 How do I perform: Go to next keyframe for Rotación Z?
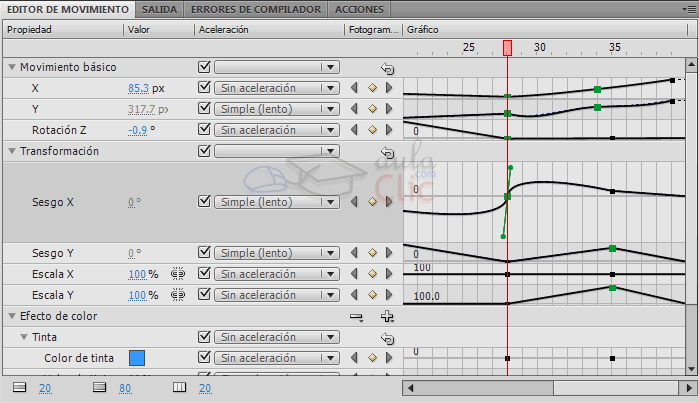[x=389, y=130]
